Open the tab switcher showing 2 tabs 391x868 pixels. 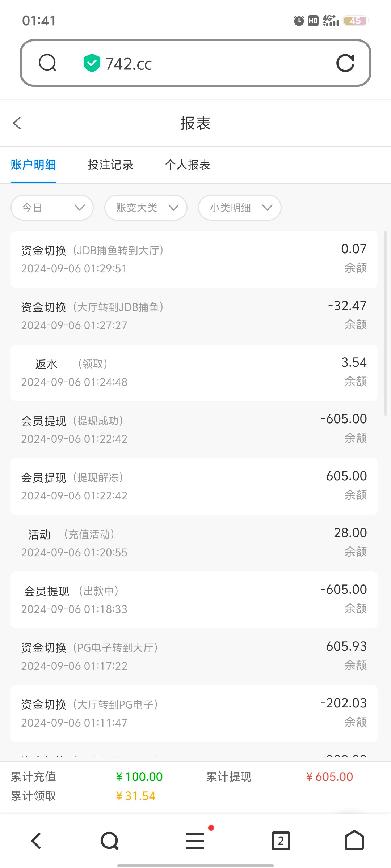281,841
